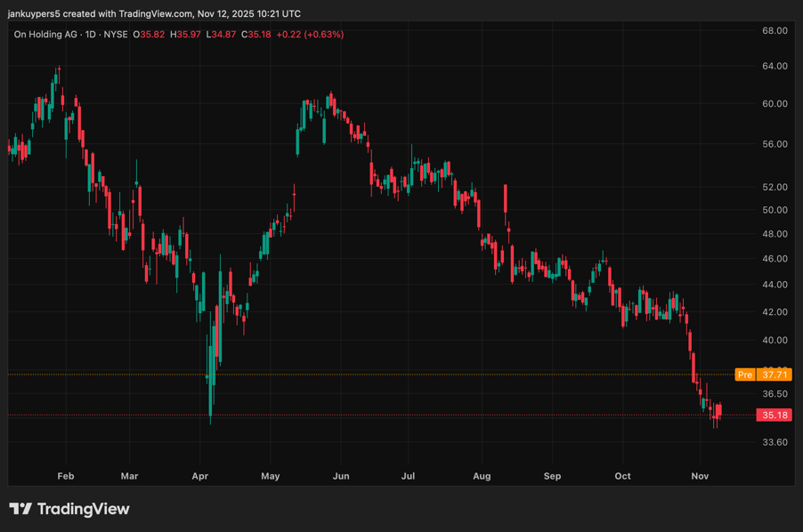Screen dimensions: 803x532
Task: Click the 60.00 price axis label
Action: coord(775,104)
